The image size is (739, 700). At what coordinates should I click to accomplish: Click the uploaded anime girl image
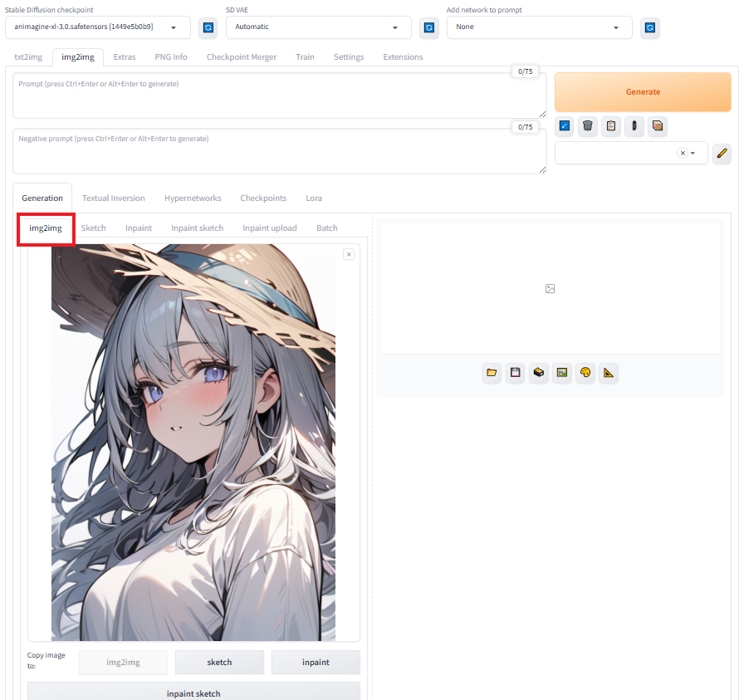(193, 442)
